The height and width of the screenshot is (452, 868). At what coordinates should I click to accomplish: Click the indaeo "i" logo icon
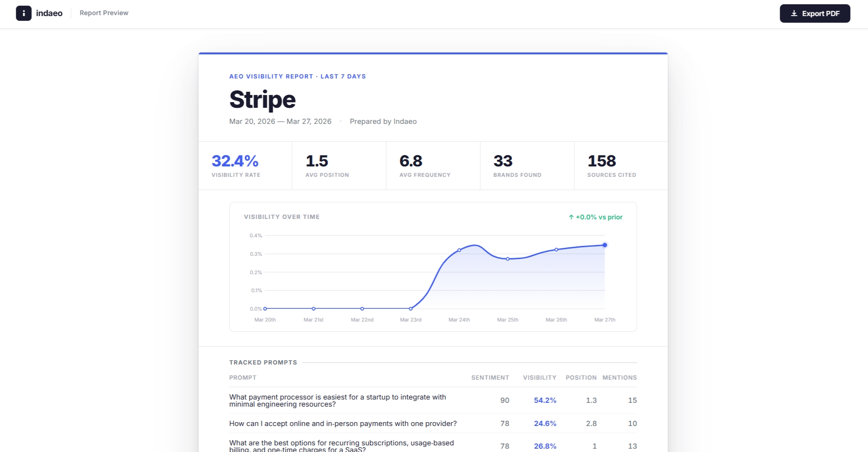coord(24,13)
